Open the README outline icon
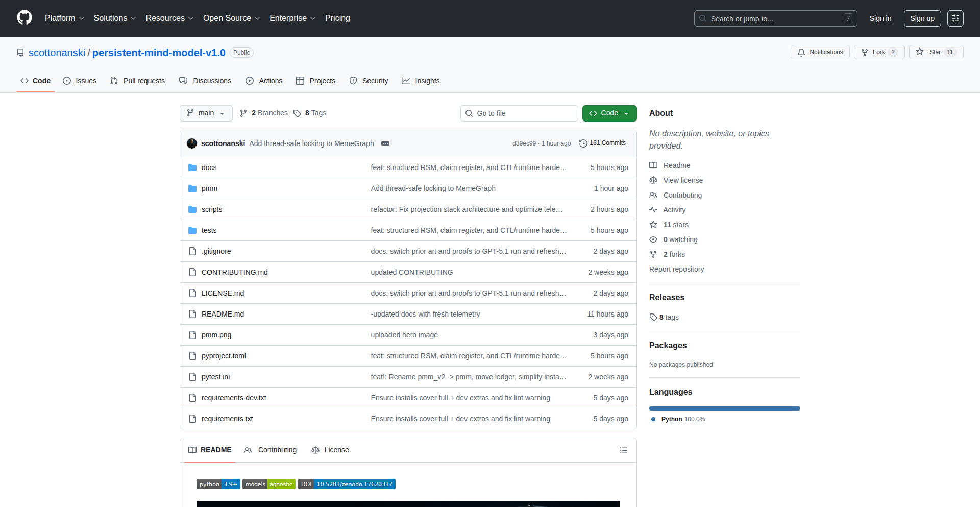This screenshot has width=980, height=507. 623,450
